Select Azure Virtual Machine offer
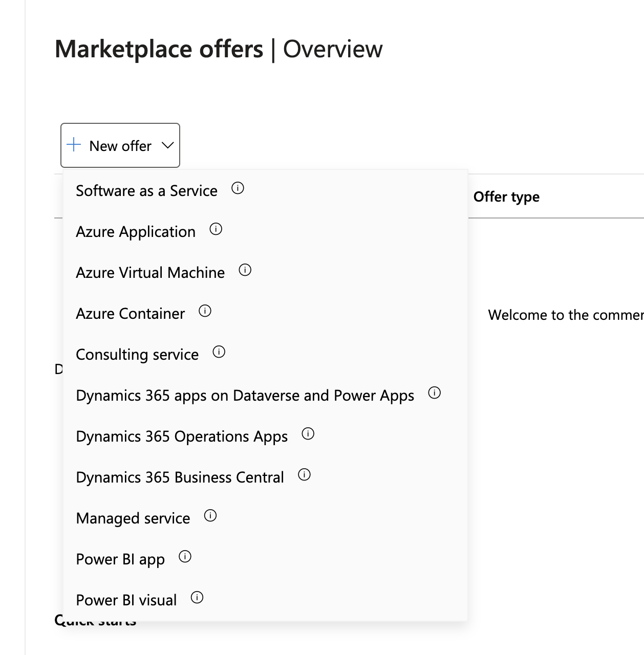 pyautogui.click(x=150, y=272)
